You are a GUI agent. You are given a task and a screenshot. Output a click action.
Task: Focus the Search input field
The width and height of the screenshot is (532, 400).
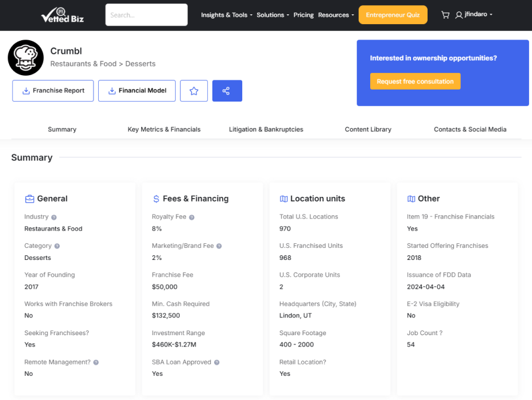click(x=146, y=15)
